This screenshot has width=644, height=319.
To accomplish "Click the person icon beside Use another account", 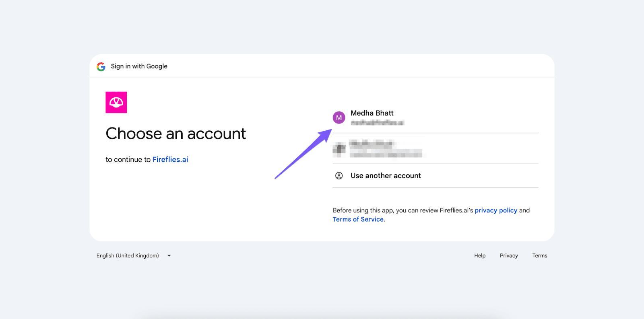I will (339, 176).
